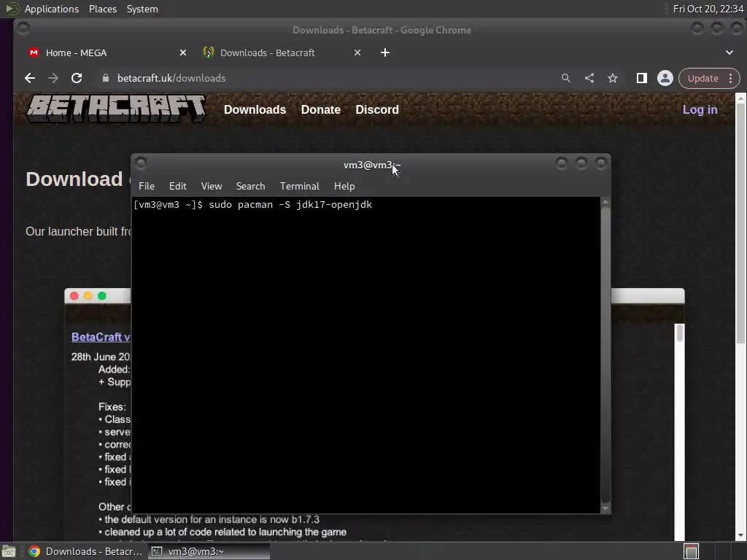747x560 pixels.
Task: Switch to Home - MEGA tab
Action: pos(107,52)
